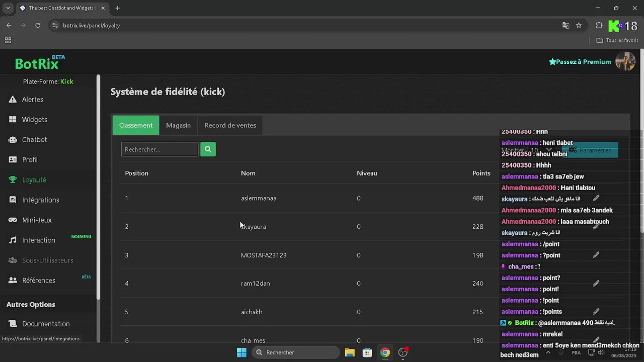This screenshot has height=362, width=644.
Task: Click the pencil edit icon for aichakh row
Action: [x=596, y=312]
